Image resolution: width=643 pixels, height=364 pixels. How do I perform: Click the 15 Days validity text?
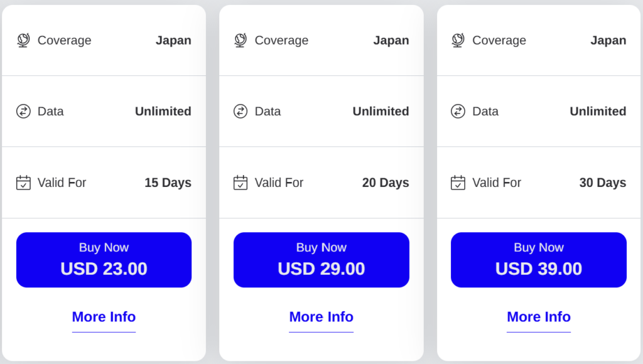(168, 183)
